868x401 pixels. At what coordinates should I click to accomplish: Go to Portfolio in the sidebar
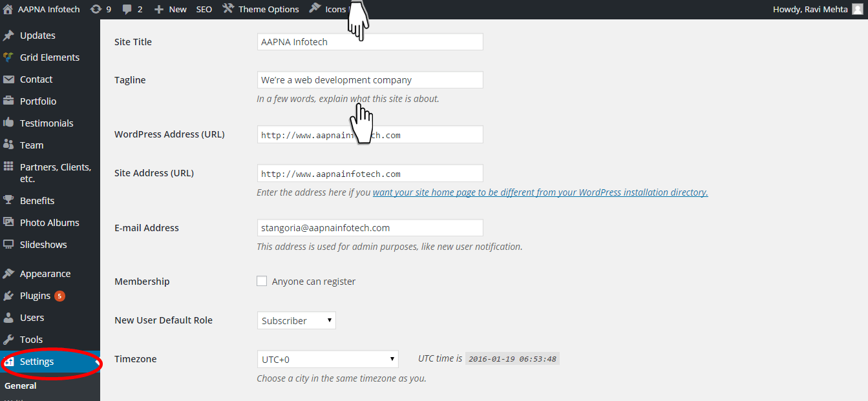point(38,101)
